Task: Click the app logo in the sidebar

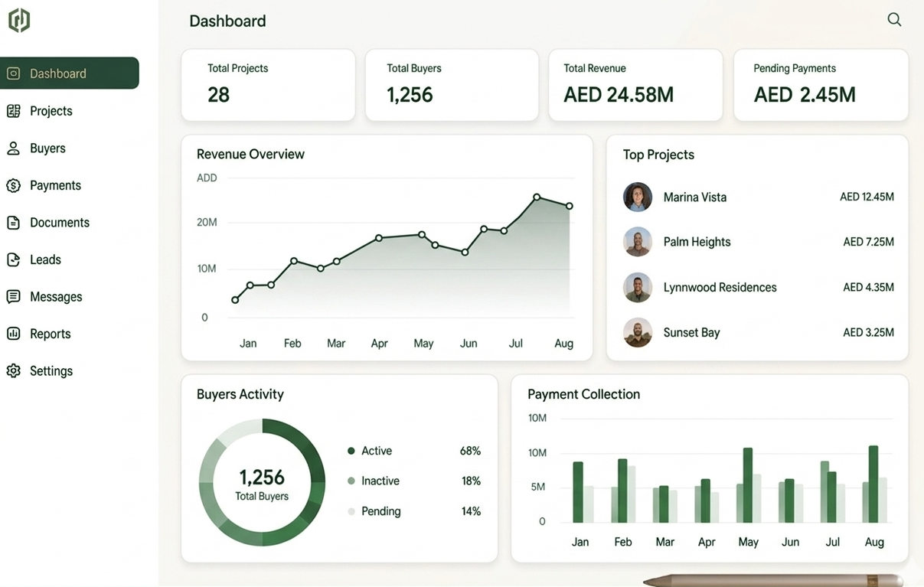Action: tap(19, 21)
